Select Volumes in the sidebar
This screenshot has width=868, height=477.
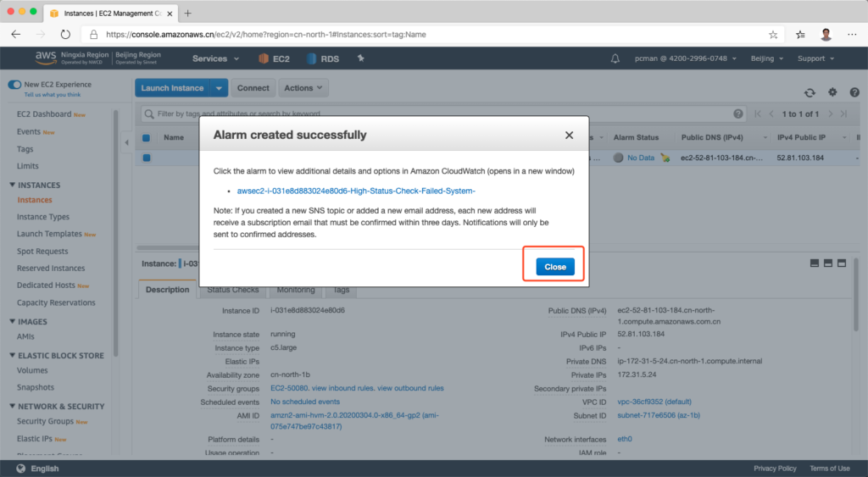tap(32, 370)
